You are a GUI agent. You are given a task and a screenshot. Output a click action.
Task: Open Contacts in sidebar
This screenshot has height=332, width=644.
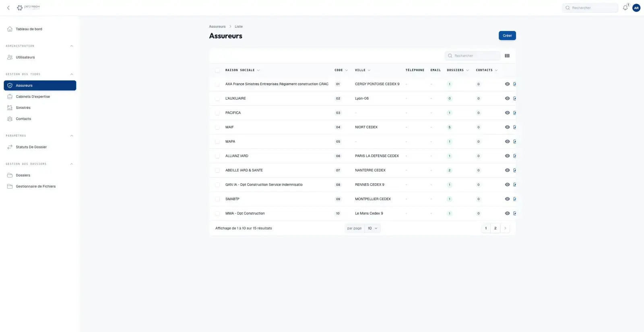[40, 119]
